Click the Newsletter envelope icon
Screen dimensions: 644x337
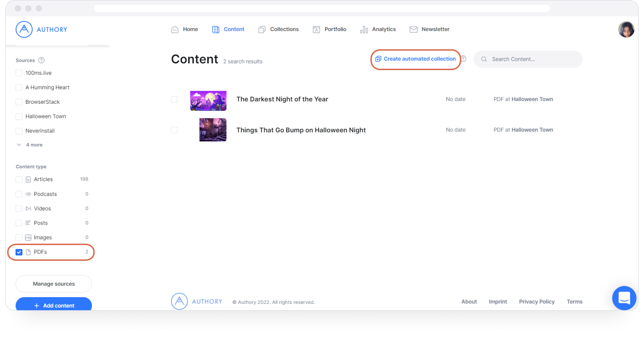pyautogui.click(x=414, y=29)
